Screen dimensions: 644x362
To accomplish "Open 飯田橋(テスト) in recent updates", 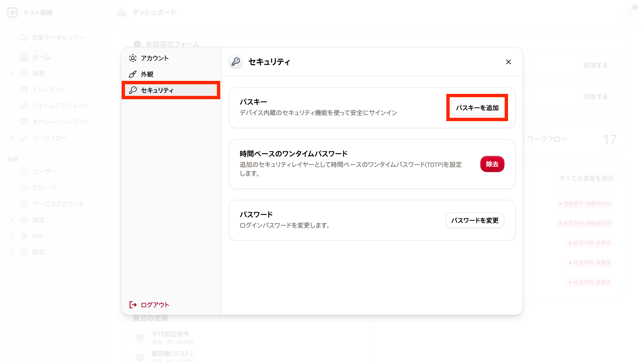I will point(172,354).
